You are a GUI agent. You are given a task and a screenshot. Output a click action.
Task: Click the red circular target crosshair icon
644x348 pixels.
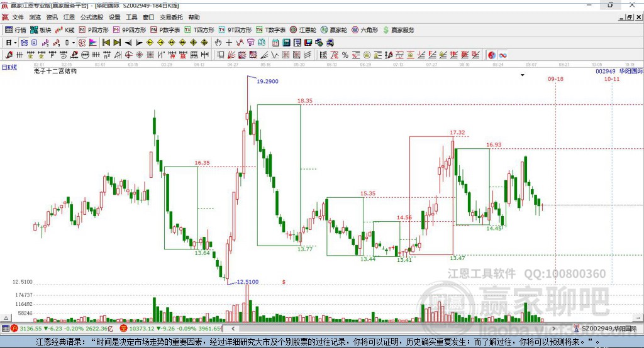coord(128,55)
